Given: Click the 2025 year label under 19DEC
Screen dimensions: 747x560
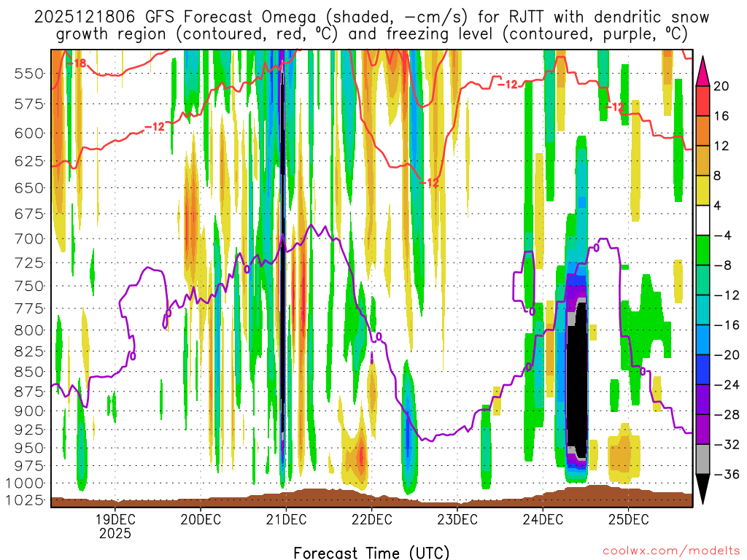Looking at the screenshot, I should coord(115,533).
